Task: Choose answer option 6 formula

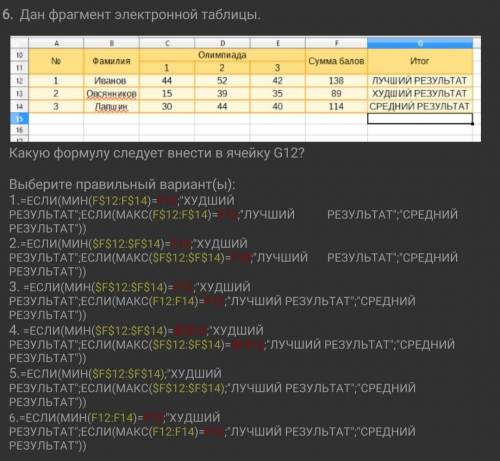Action: (x=212, y=431)
